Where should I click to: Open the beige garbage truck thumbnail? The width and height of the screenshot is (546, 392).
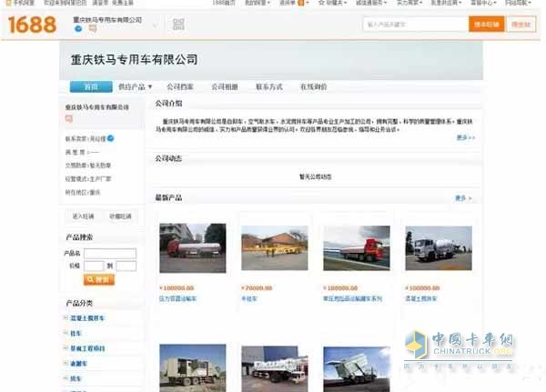[x=193, y=368]
